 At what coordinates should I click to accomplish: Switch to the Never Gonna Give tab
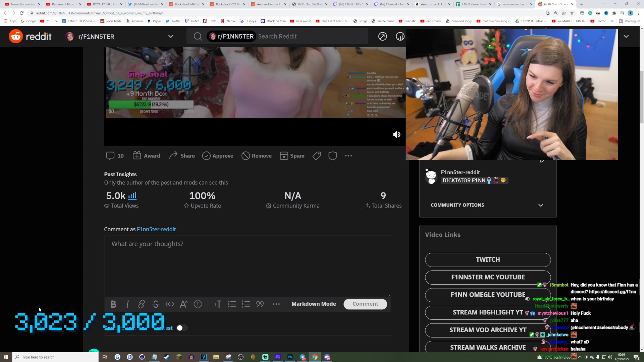click(23, 4)
